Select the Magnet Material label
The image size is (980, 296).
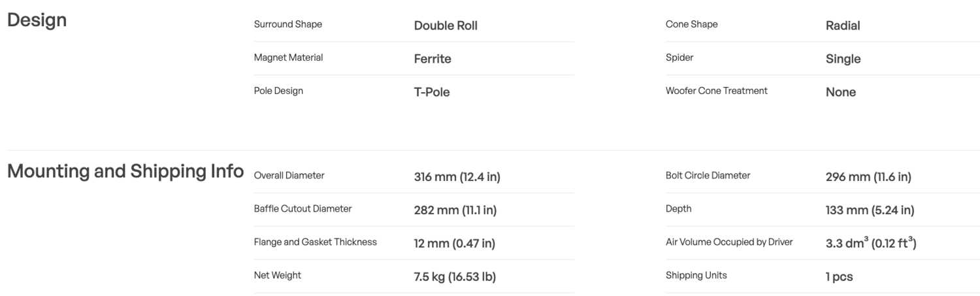click(x=288, y=58)
